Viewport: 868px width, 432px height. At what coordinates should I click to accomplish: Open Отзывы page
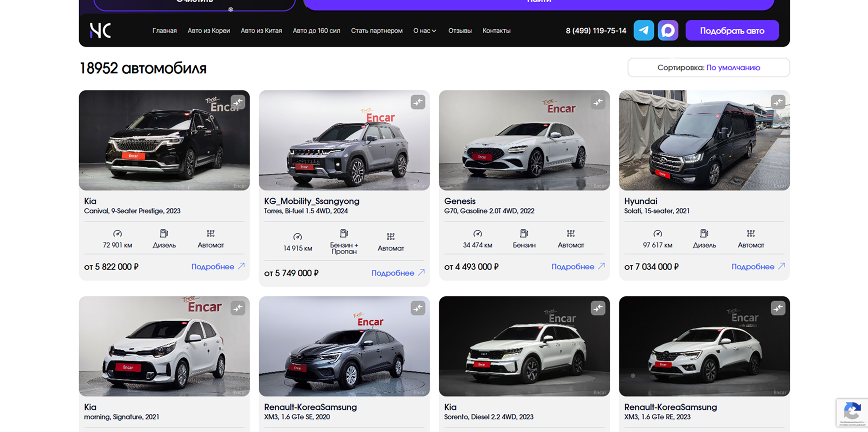(x=460, y=31)
